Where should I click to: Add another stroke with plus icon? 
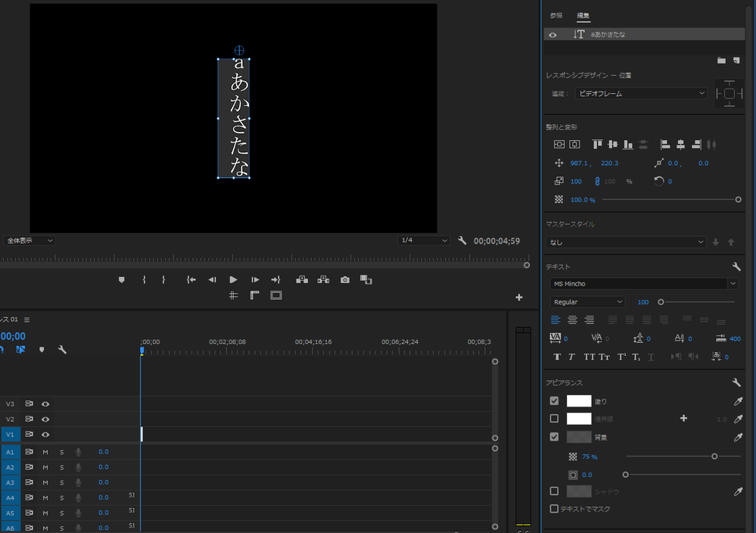pos(683,418)
